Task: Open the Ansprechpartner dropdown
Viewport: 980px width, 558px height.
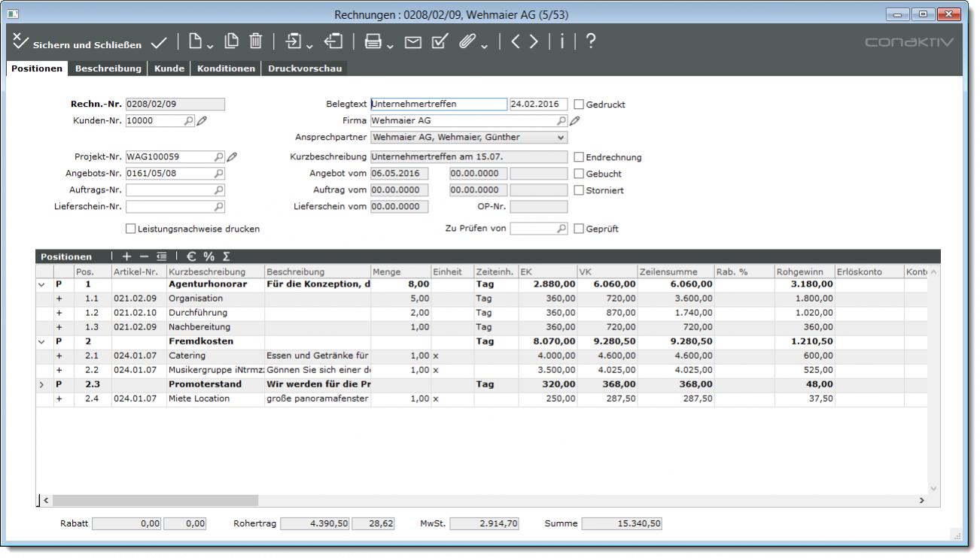Action: (560, 138)
